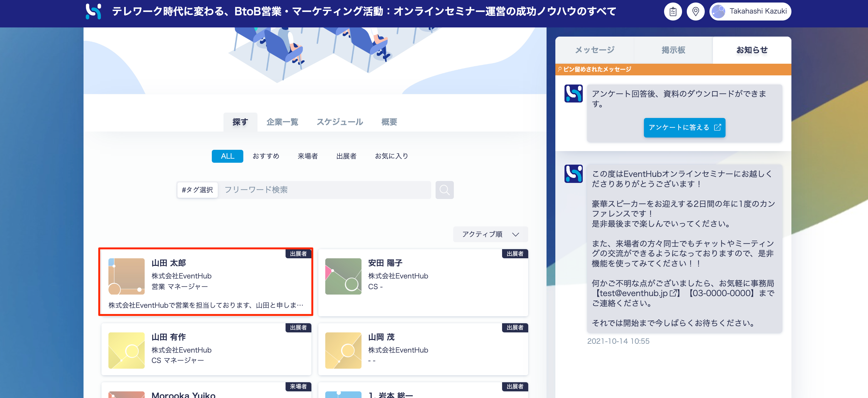Switch to the 掲示板 tab

(x=673, y=50)
